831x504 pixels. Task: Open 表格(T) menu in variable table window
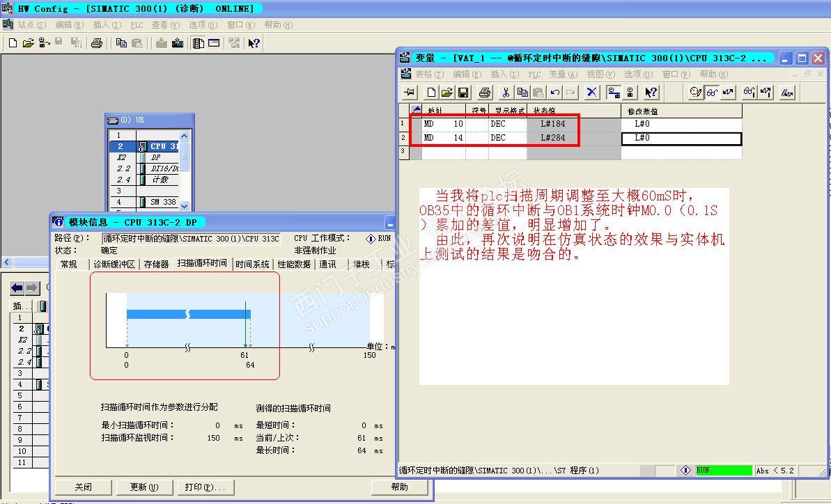coord(429,74)
